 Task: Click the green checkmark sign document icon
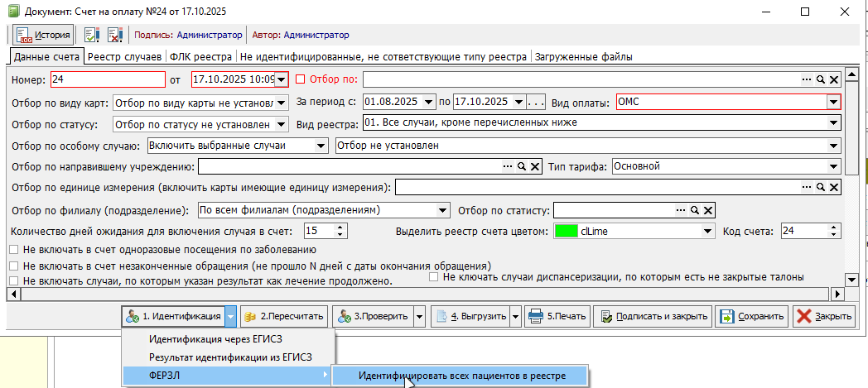point(92,35)
